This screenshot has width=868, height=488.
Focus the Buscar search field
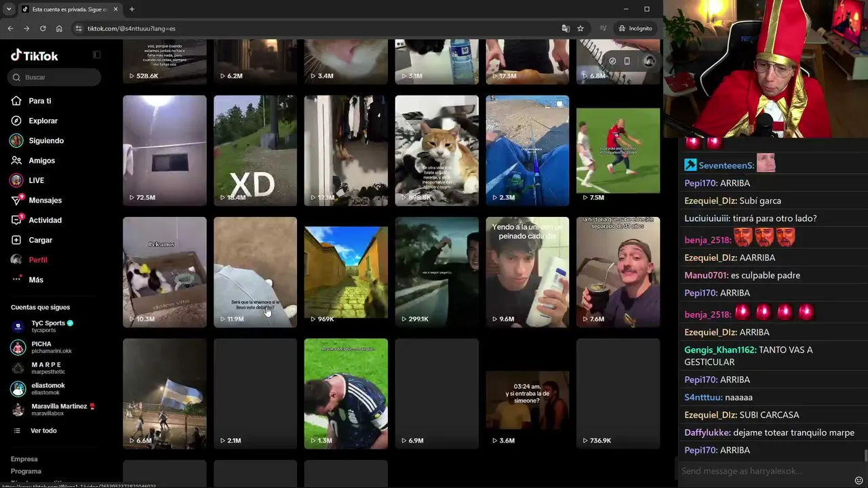click(x=55, y=77)
